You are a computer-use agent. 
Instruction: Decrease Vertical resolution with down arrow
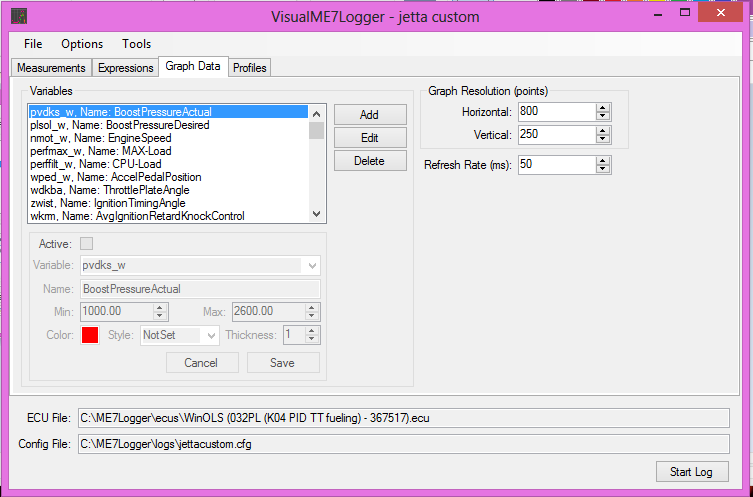tap(603, 139)
